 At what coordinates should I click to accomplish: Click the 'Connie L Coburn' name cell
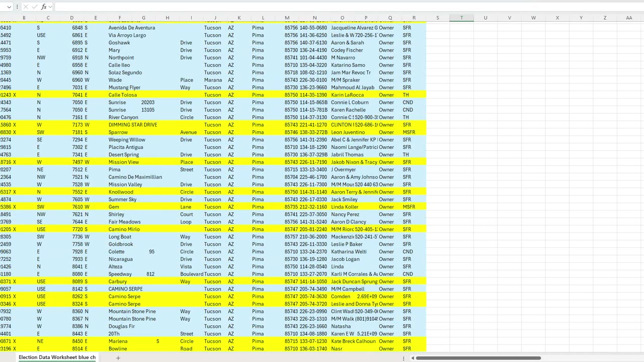[350, 103]
